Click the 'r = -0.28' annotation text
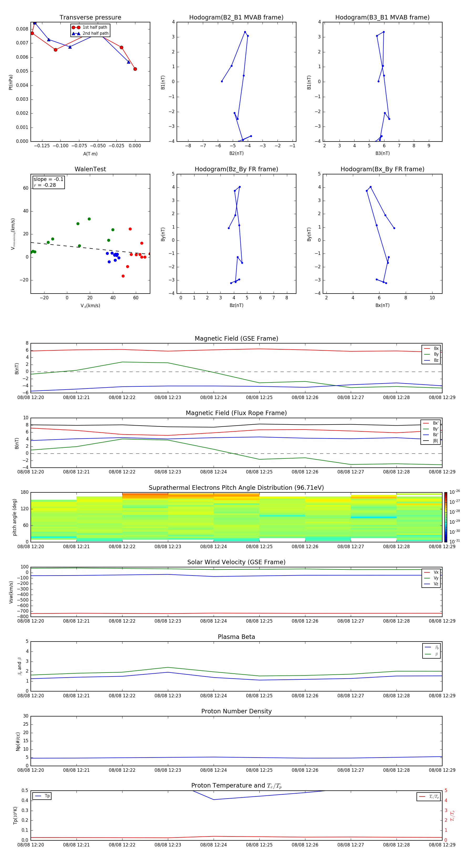This screenshot has width=473, height=868. pyautogui.click(x=45, y=185)
